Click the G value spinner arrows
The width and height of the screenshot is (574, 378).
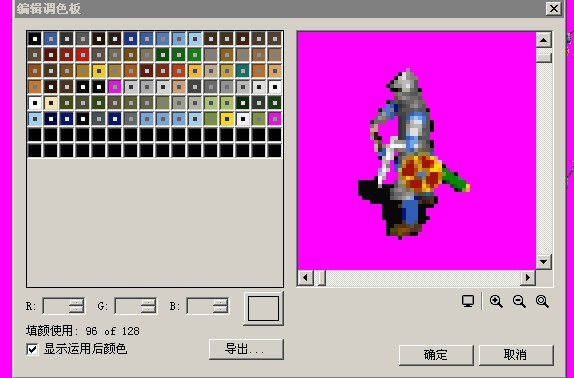click(x=149, y=306)
